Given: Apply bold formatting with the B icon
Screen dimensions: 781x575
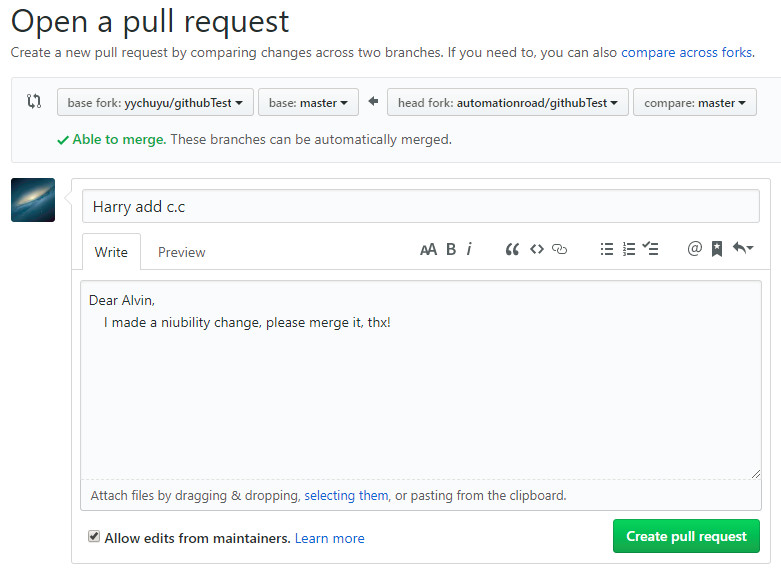Looking at the screenshot, I should pos(451,250).
